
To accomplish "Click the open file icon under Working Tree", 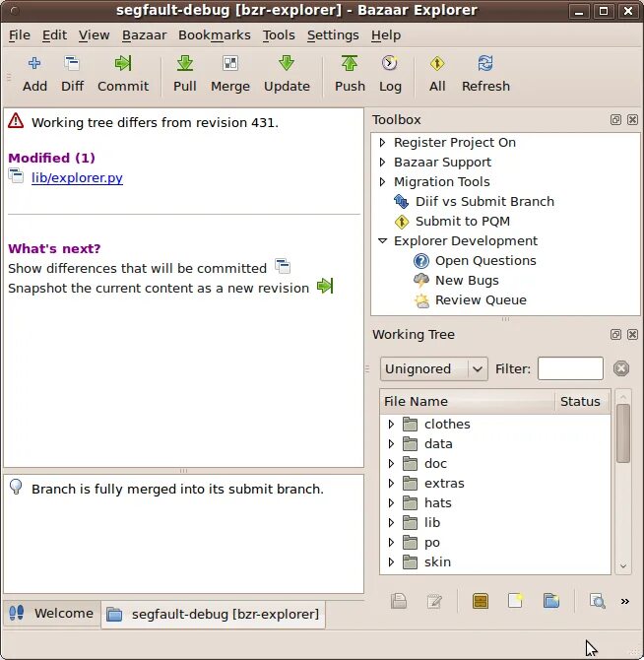I will coord(399,601).
